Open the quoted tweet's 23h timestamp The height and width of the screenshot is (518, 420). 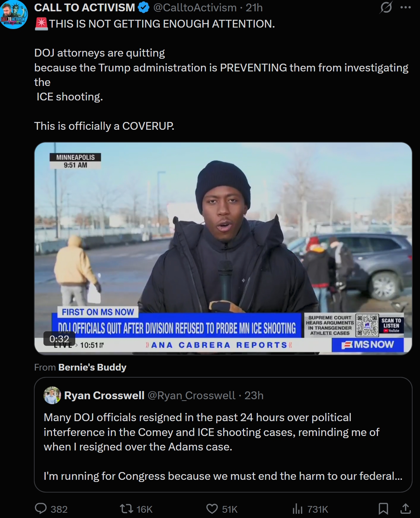(254, 395)
